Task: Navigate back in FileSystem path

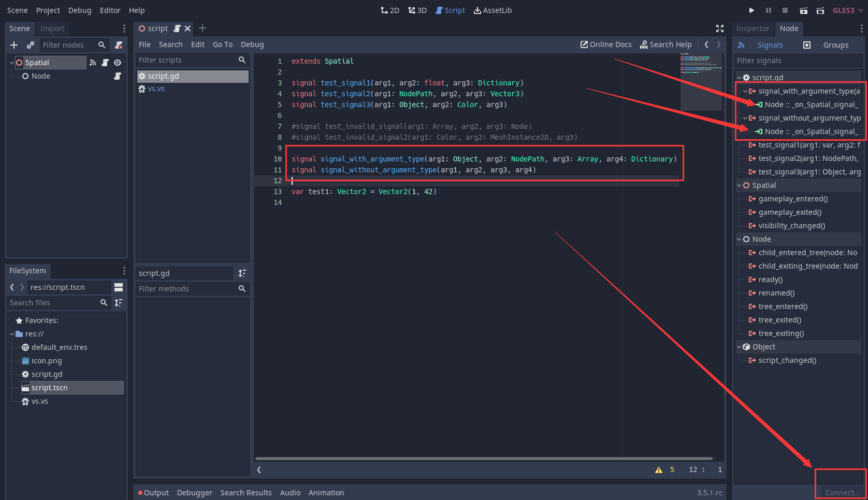Action: click(12, 287)
